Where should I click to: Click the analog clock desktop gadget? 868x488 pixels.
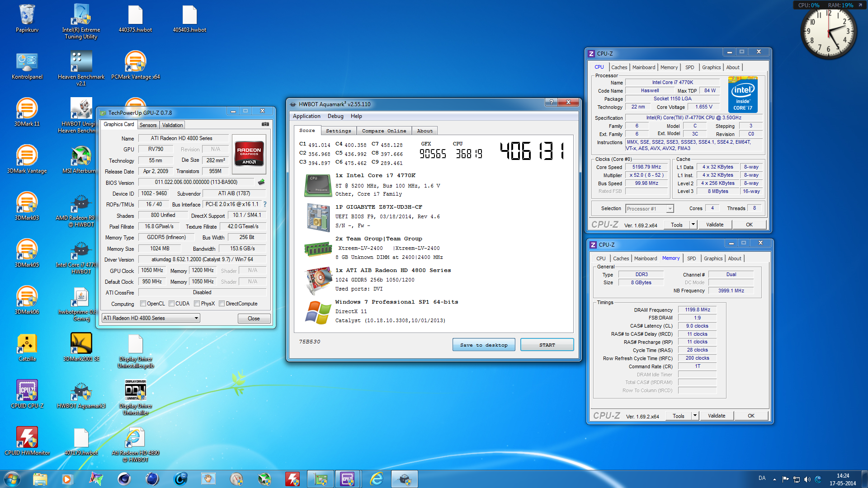[828, 32]
